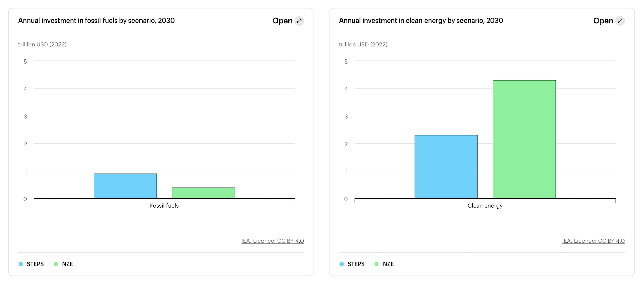The width and height of the screenshot is (644, 284).
Task: Click the 'Annual investment in fossil fuels' chart title
Action: pos(96,21)
